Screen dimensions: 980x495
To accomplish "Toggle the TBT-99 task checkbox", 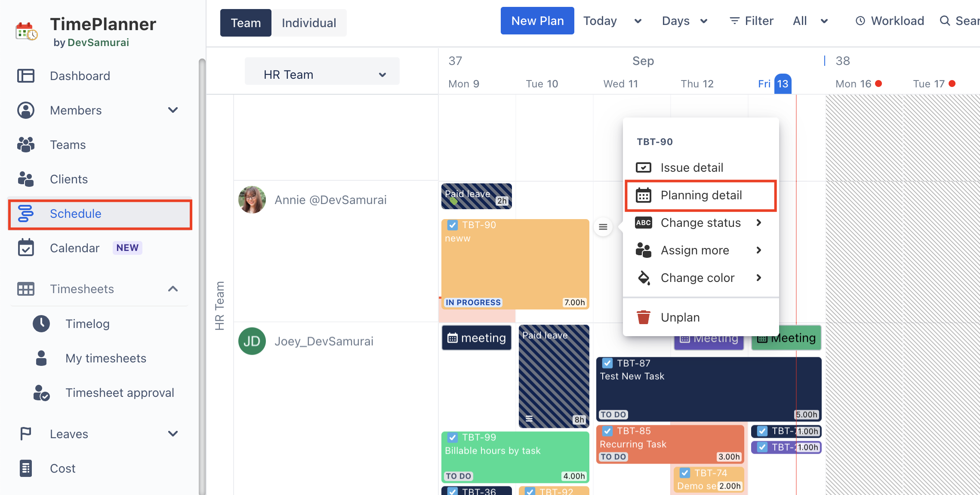I will point(452,437).
